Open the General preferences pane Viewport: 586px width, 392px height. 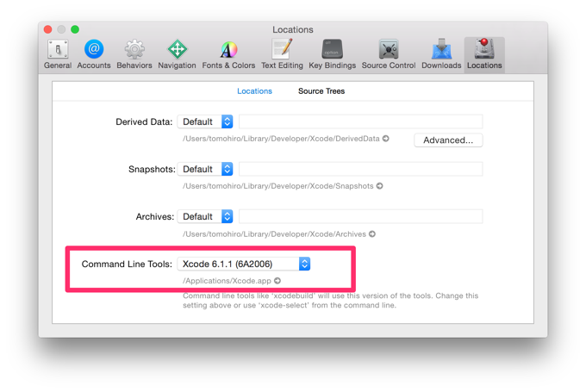58,54
